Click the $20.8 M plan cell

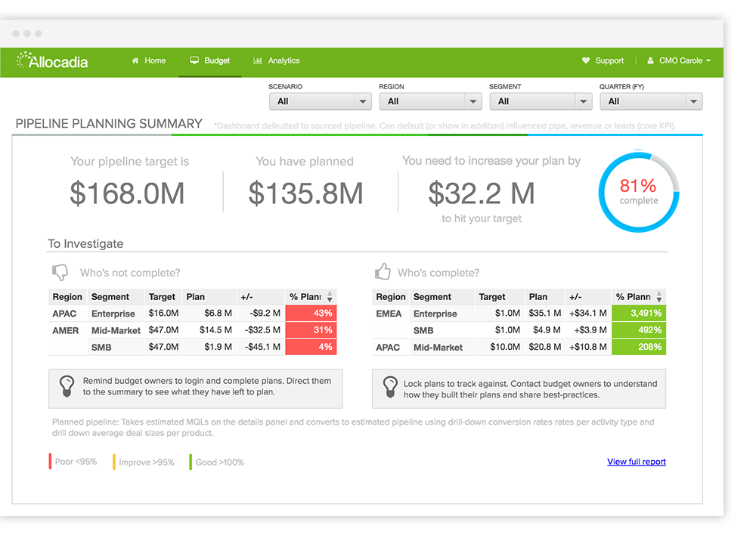(x=545, y=347)
